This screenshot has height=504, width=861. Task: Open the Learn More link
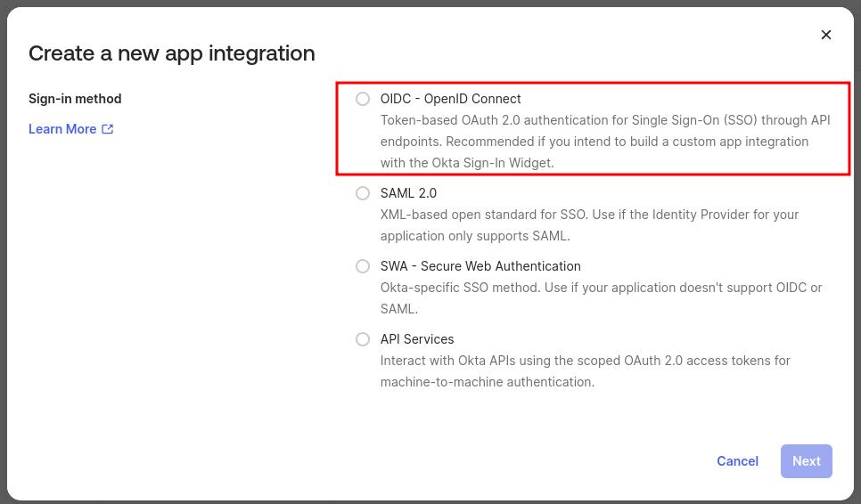click(x=62, y=129)
